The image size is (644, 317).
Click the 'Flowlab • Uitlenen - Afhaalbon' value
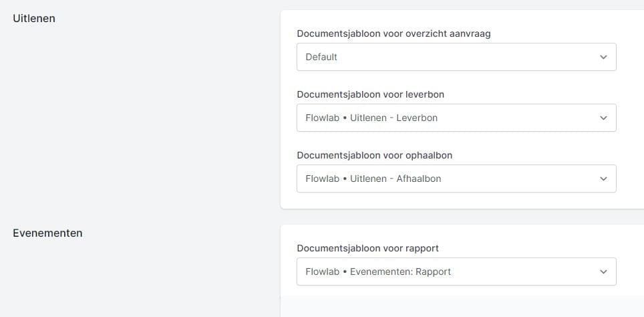[373, 179]
